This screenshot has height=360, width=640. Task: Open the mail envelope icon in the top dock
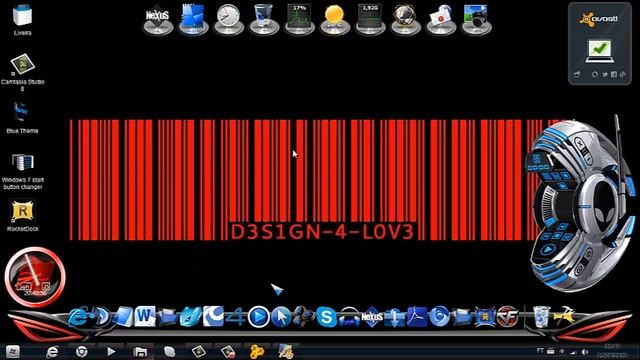click(x=440, y=19)
